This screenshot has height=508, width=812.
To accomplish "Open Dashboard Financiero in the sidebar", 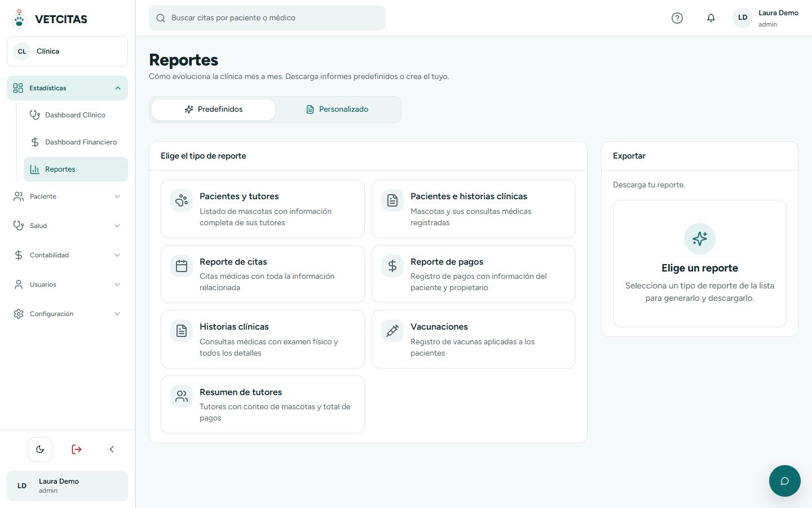I will pos(76,142).
